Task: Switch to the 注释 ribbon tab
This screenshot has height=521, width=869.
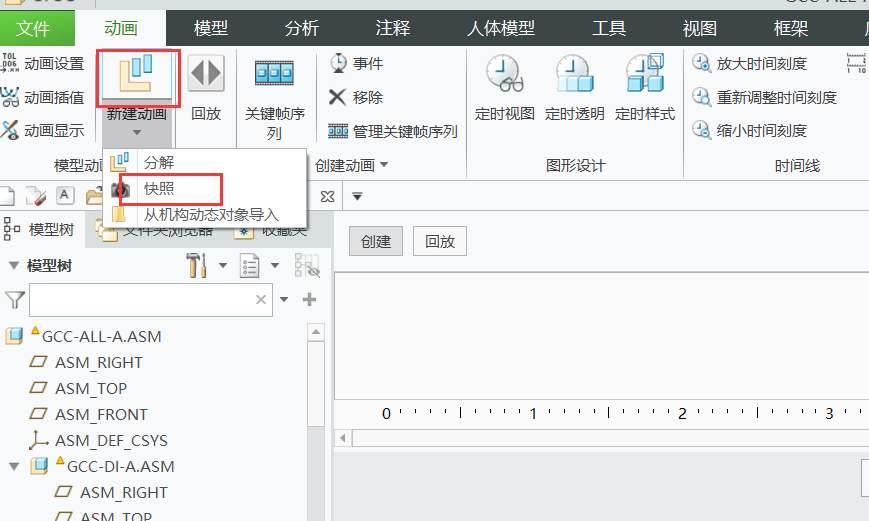Action: (393, 28)
